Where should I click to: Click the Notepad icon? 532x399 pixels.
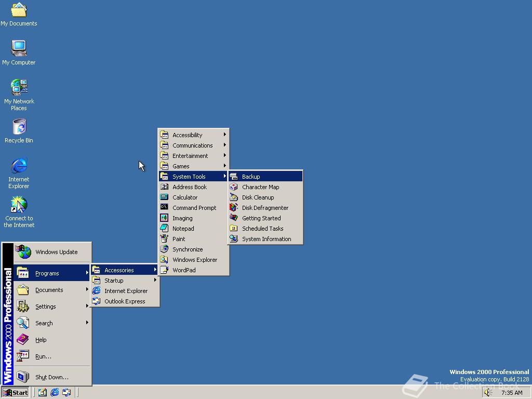tap(164, 229)
